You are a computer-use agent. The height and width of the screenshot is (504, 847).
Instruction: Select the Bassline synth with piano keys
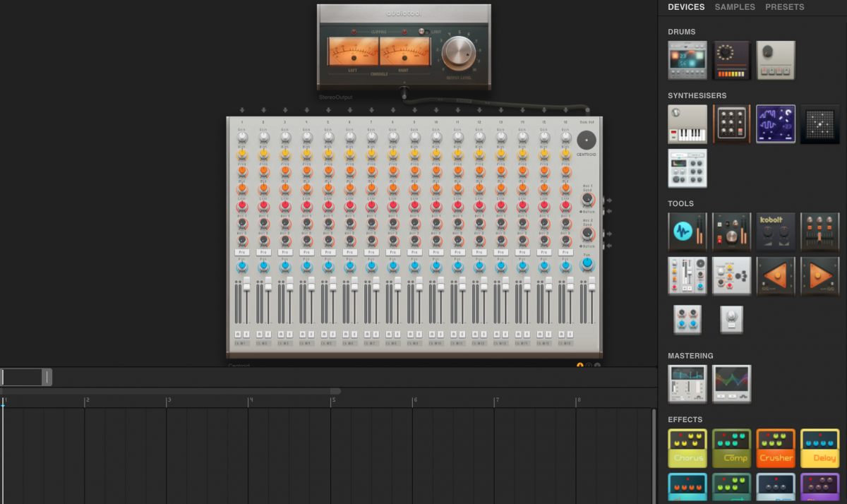(x=687, y=124)
